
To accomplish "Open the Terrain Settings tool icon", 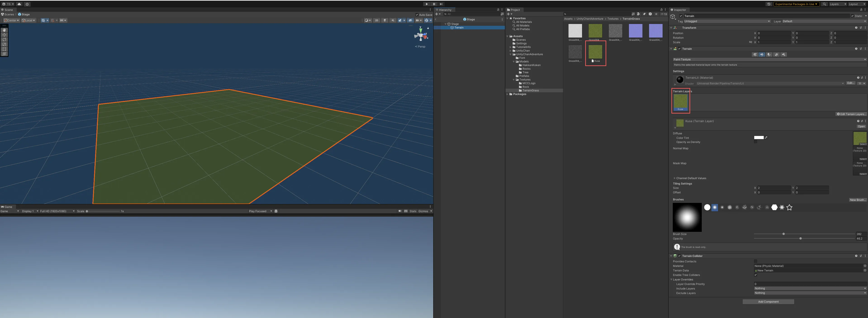I will coord(784,55).
